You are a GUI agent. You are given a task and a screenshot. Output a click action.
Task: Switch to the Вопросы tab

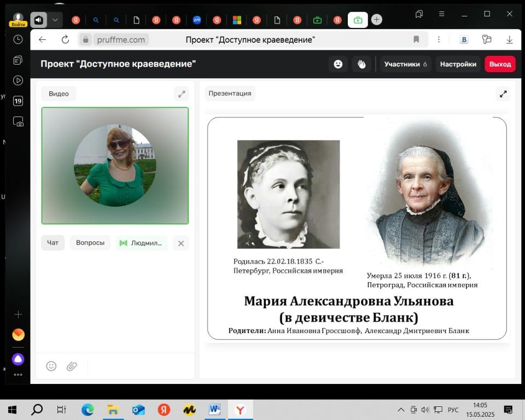click(x=90, y=243)
